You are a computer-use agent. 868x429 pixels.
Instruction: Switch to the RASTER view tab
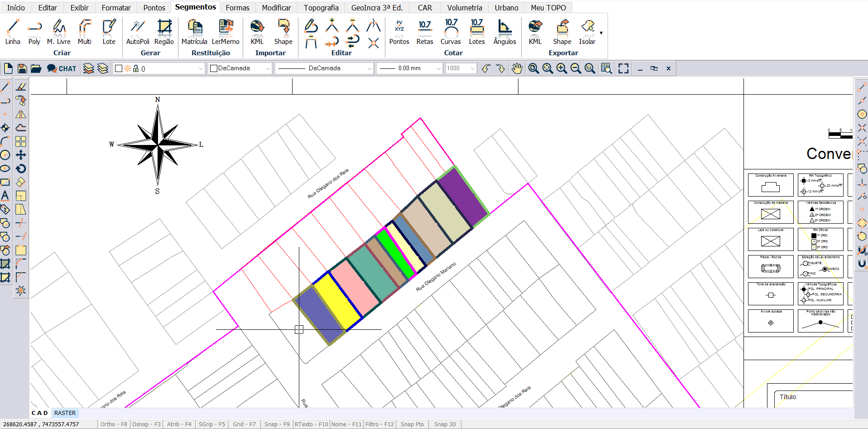point(65,413)
